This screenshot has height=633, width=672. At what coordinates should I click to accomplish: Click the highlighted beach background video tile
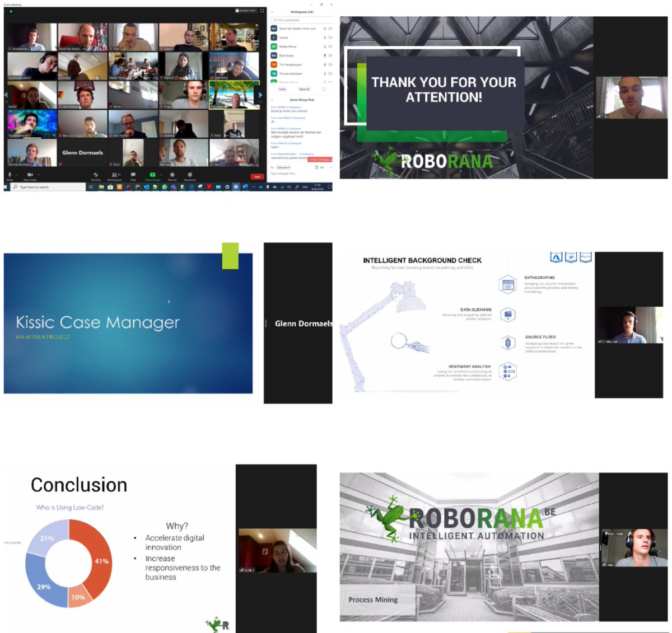click(234, 95)
